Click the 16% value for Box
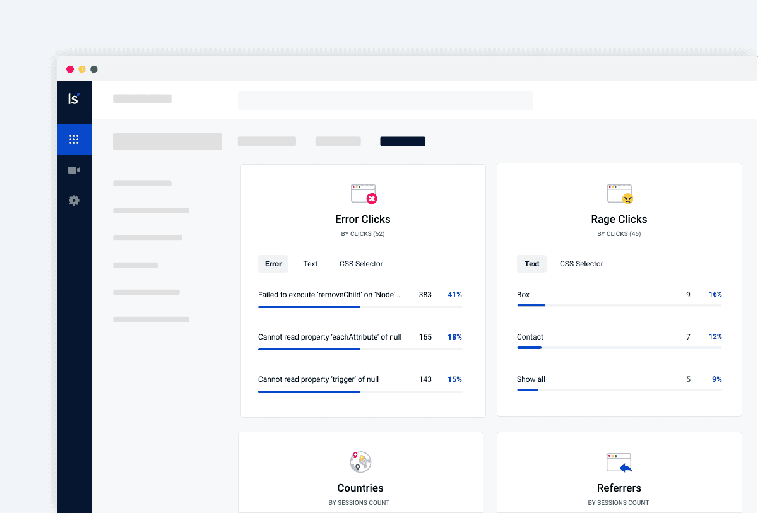Image resolution: width=777 pixels, height=532 pixels. click(715, 295)
